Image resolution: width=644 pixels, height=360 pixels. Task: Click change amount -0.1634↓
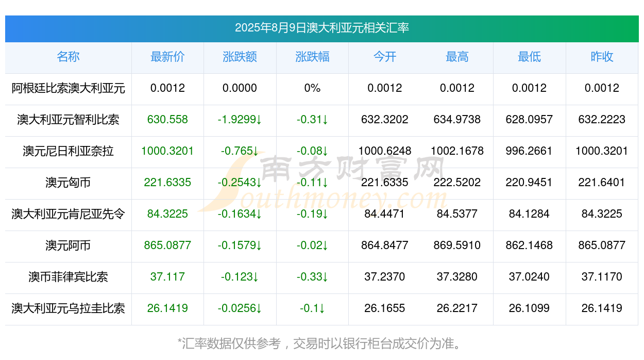tap(240, 214)
